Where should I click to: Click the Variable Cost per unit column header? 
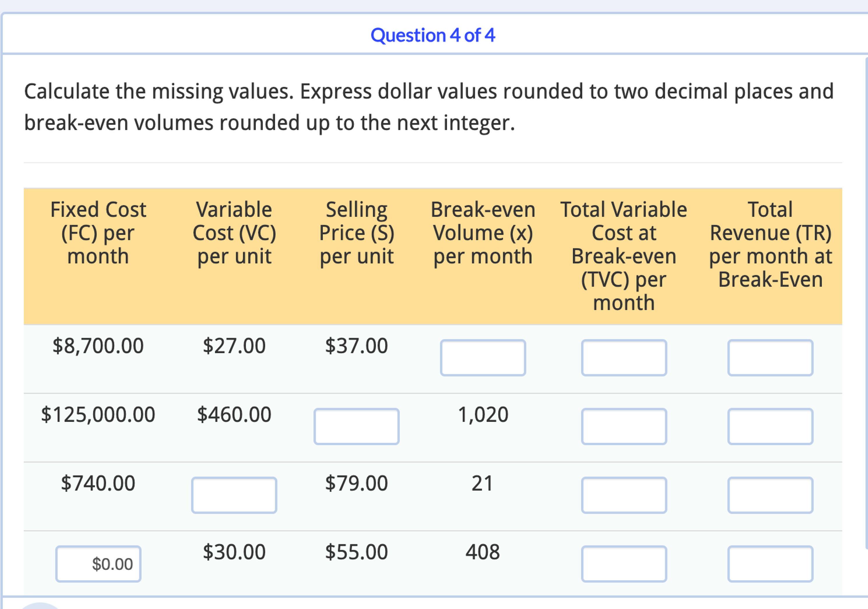pyautogui.click(x=235, y=233)
